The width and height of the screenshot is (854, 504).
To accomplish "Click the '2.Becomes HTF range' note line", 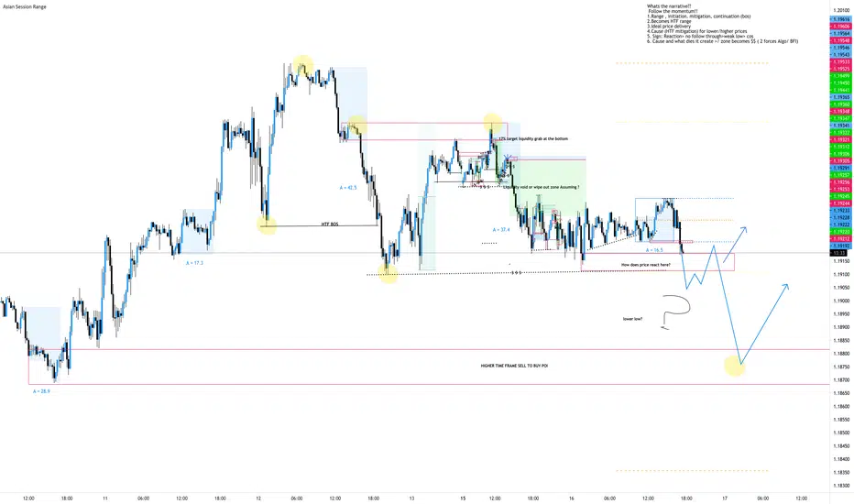I will point(669,21).
